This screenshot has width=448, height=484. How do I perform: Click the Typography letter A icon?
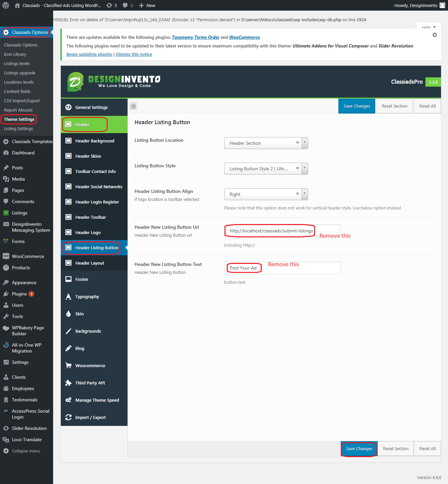(68, 296)
